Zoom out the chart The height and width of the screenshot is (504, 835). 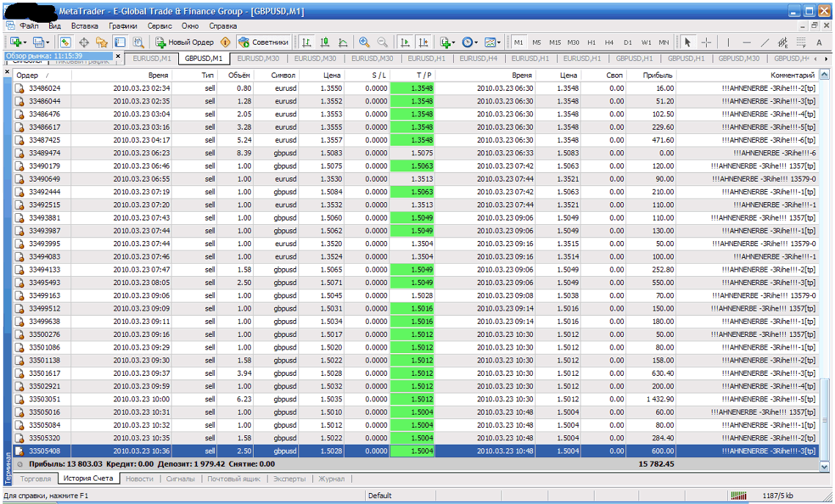click(x=383, y=42)
